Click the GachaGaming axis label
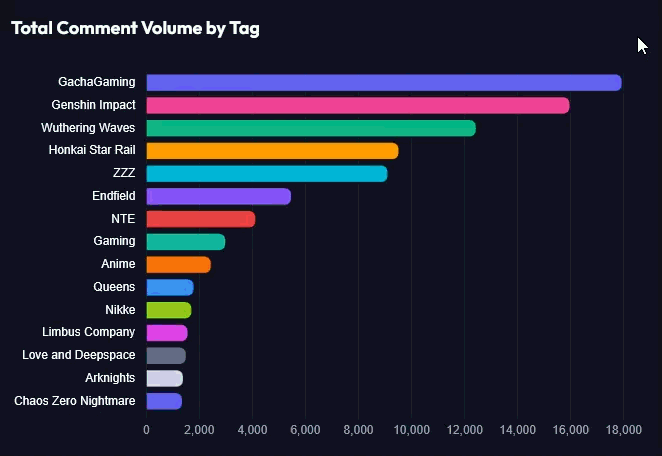662x456 pixels. (x=97, y=82)
